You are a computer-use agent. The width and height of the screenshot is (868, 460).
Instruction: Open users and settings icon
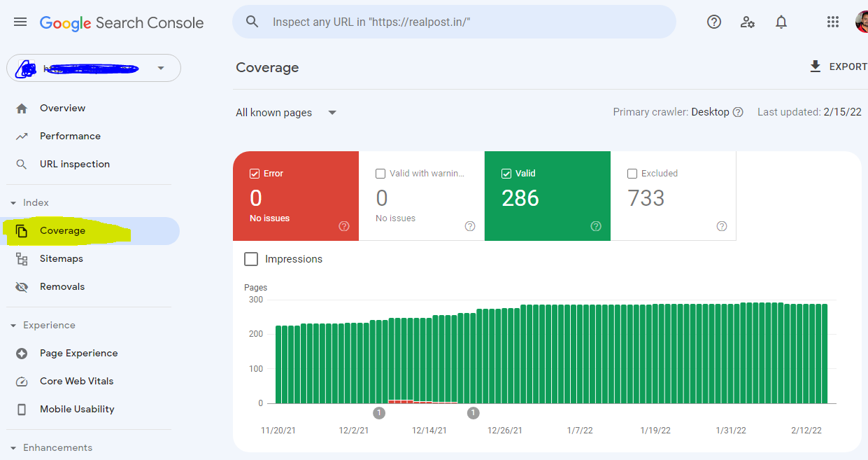click(748, 22)
